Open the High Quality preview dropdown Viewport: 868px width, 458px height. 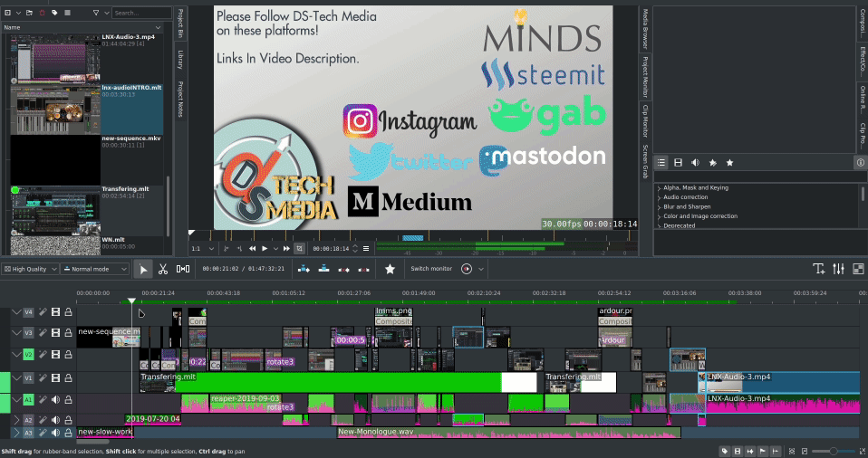pos(30,269)
